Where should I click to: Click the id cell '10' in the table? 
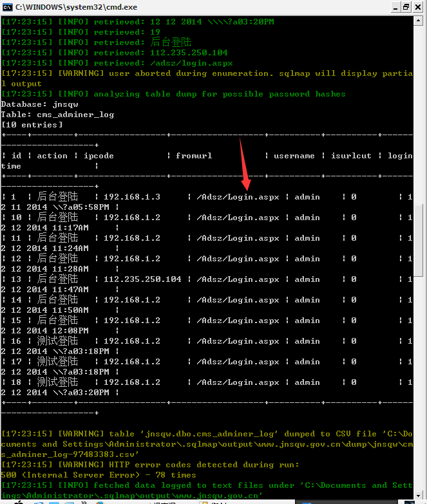tap(16, 218)
